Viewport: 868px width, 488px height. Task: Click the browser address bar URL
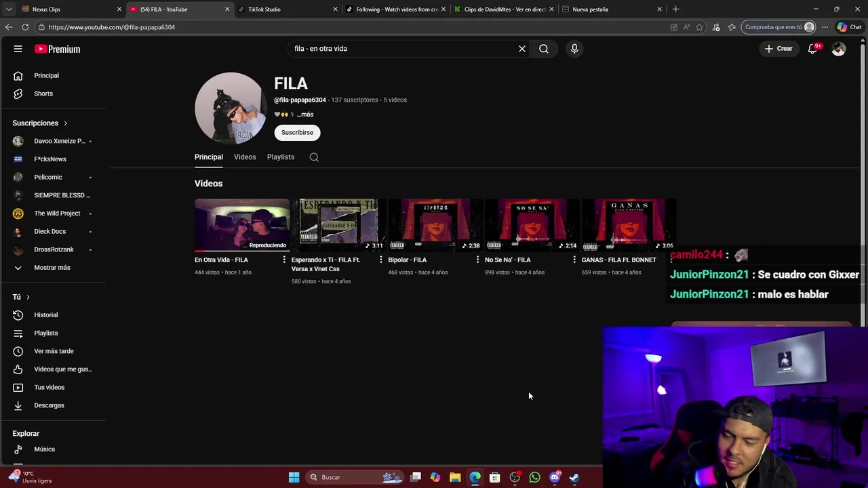(x=112, y=27)
